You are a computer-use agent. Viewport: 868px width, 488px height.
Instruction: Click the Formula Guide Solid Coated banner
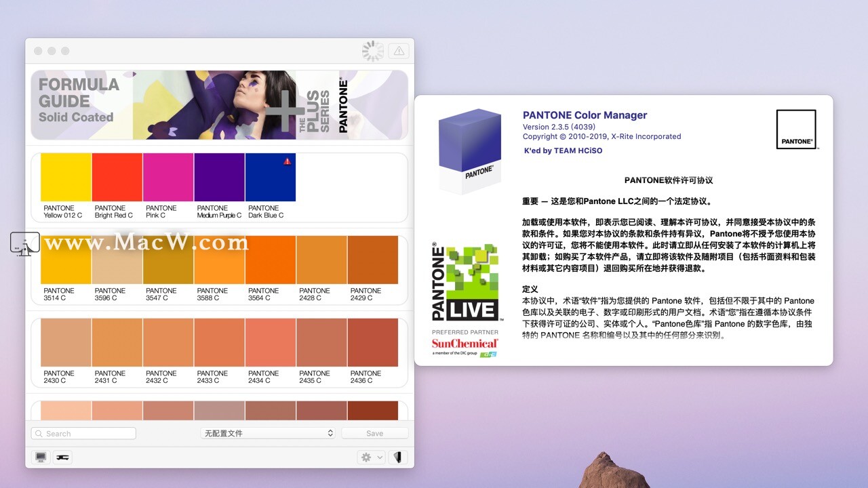pos(219,105)
